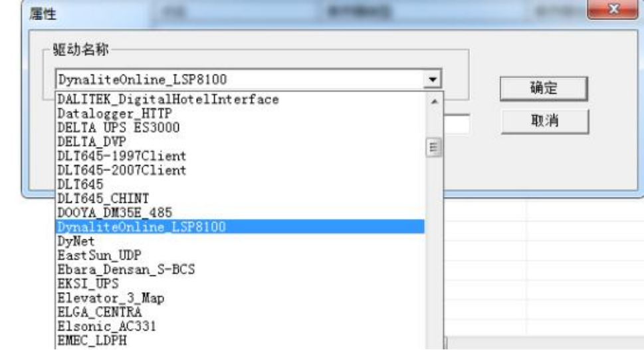Screen dimensions: 644x350
Task: Open the driver name combo box arrow
Action: [x=433, y=79]
